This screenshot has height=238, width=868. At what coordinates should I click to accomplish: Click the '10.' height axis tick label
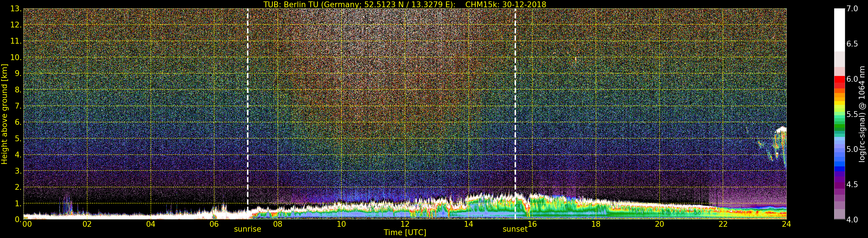[16, 57]
